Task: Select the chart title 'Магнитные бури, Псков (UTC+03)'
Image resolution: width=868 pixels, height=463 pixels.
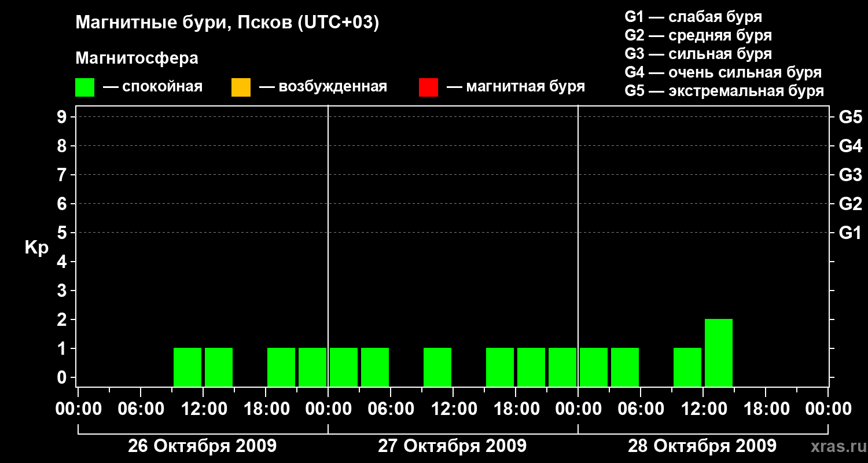Action: 227,23
